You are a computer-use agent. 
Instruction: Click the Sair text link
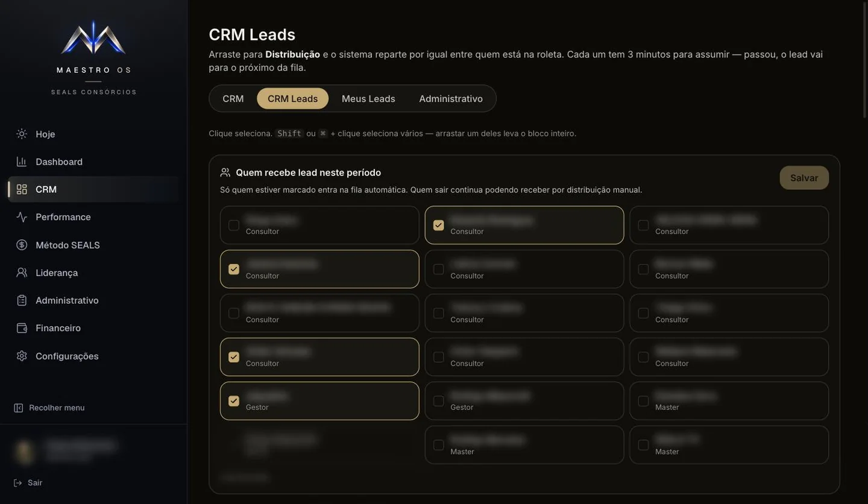click(x=35, y=483)
